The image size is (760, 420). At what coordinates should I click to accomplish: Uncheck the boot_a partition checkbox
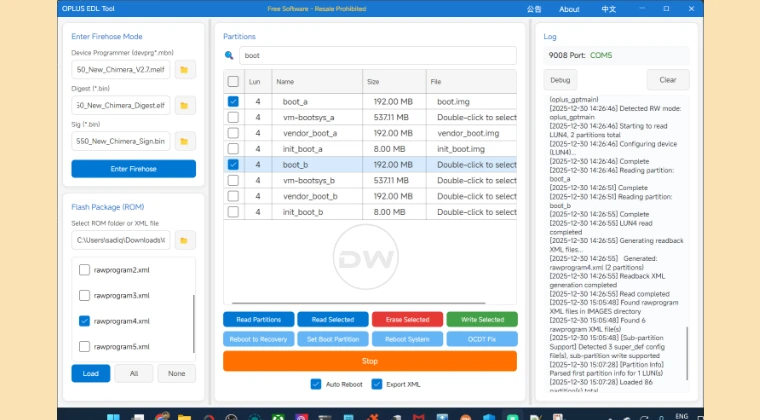coord(233,101)
